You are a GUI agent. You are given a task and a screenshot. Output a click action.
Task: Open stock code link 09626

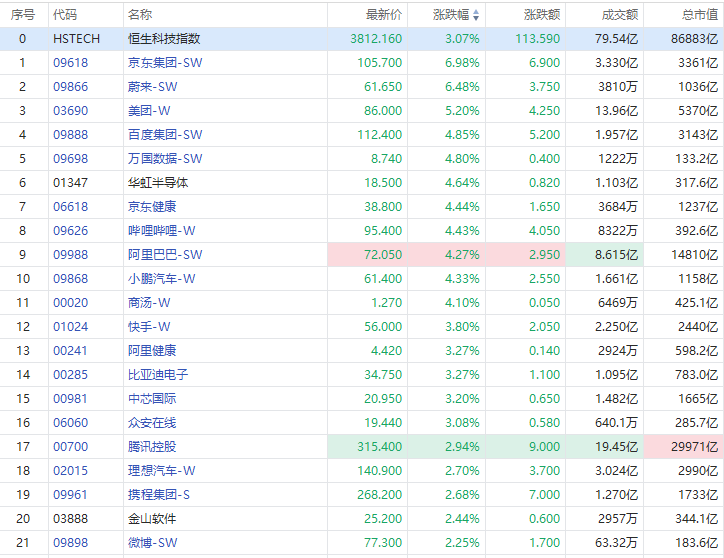pyautogui.click(x=70, y=230)
